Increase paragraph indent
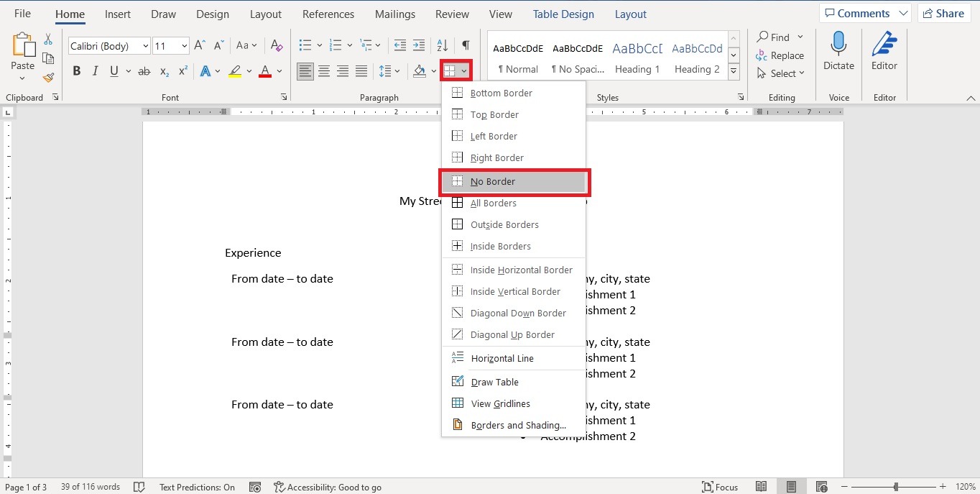980x494 pixels. [x=420, y=46]
